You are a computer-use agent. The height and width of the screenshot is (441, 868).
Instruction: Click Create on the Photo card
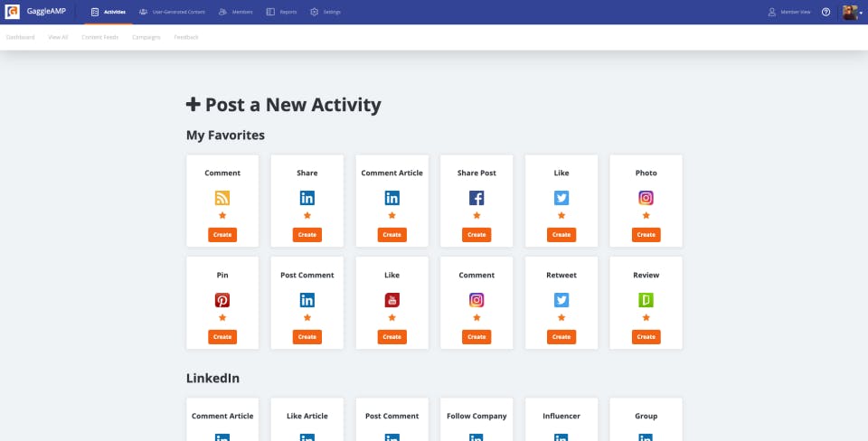click(646, 235)
